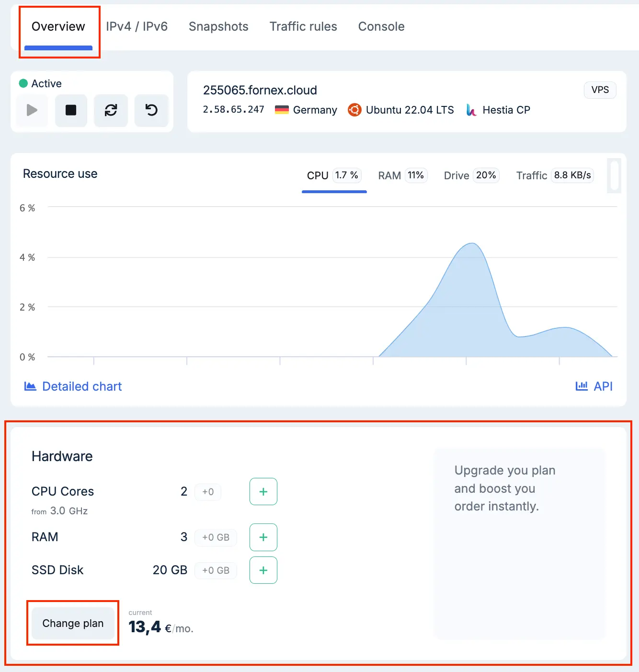Click the bar chart icon beside API
This screenshot has width=639, height=672.
582,386
